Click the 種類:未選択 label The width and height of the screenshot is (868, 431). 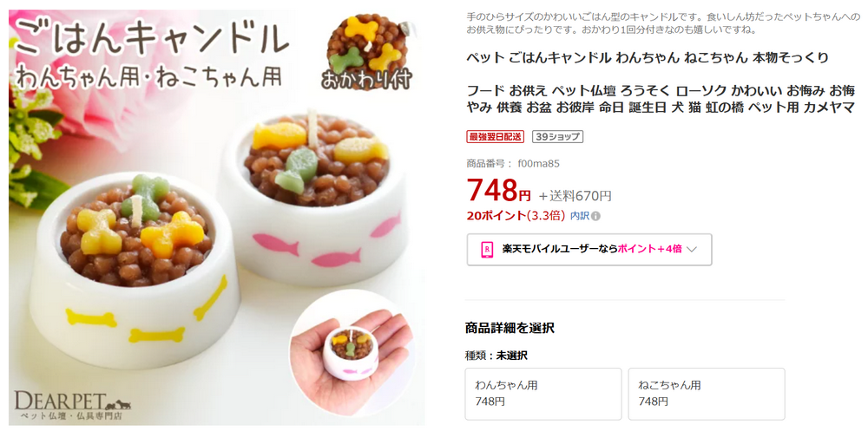(x=496, y=356)
